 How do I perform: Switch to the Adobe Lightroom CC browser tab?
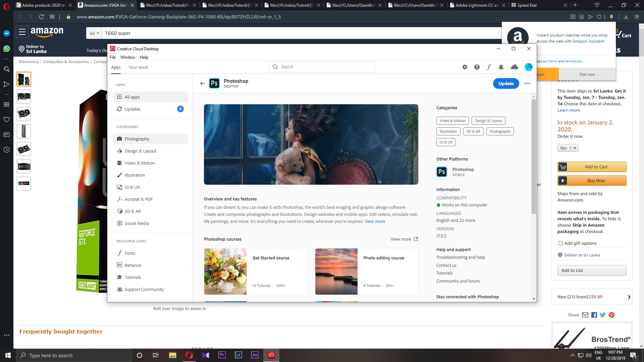477,5
